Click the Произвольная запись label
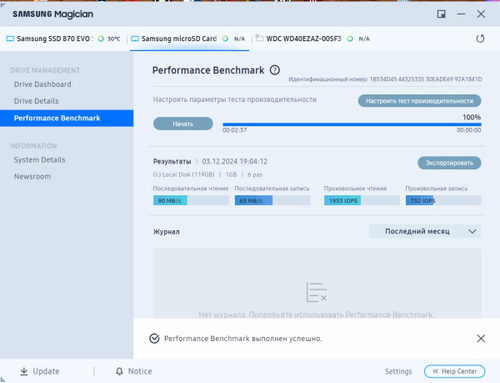The height and width of the screenshot is (383, 500). tap(436, 188)
